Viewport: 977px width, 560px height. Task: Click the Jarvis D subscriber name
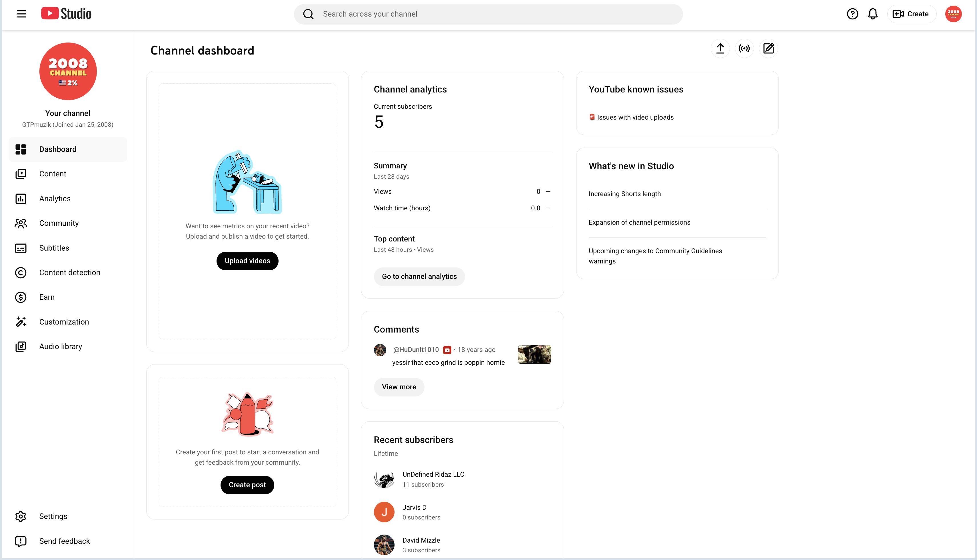414,508
